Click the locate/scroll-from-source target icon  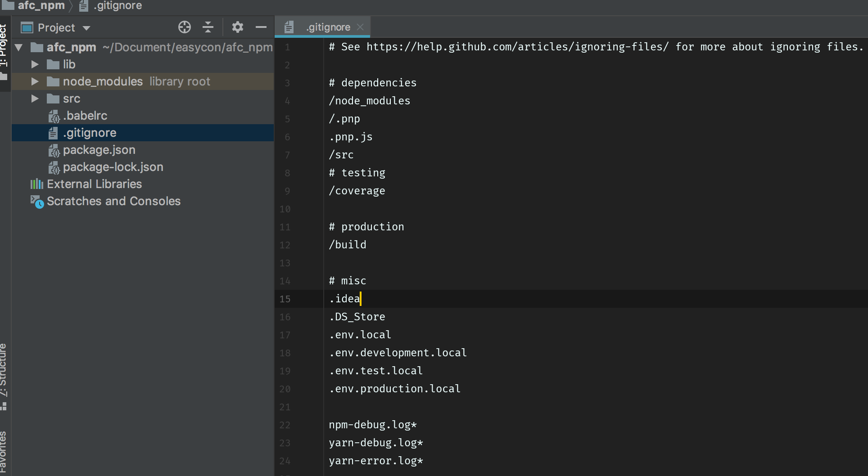[x=185, y=27]
